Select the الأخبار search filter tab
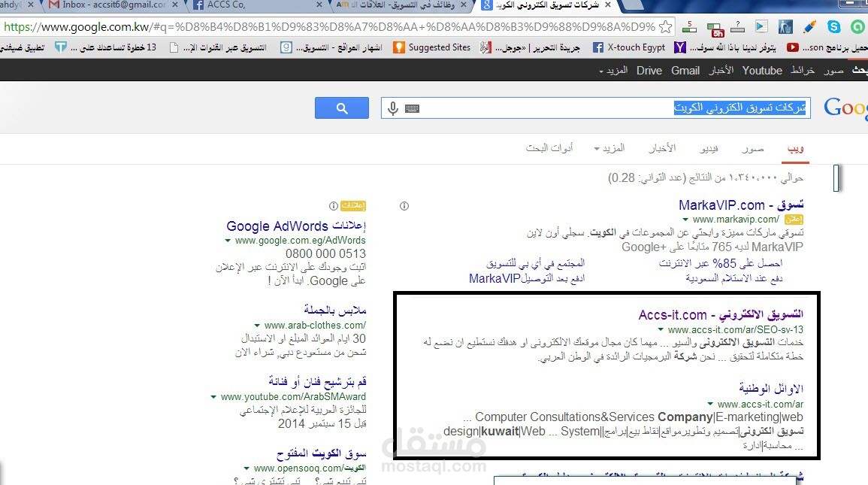This screenshot has height=485, width=868. point(662,148)
